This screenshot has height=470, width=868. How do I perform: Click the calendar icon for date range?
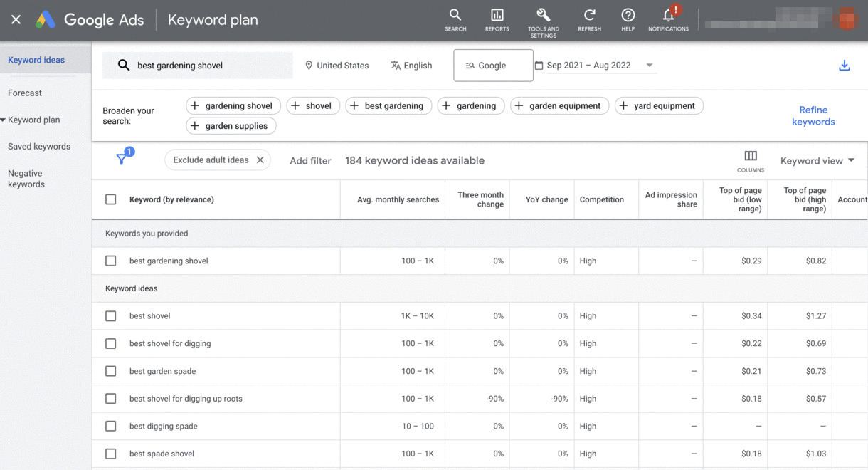pos(539,66)
